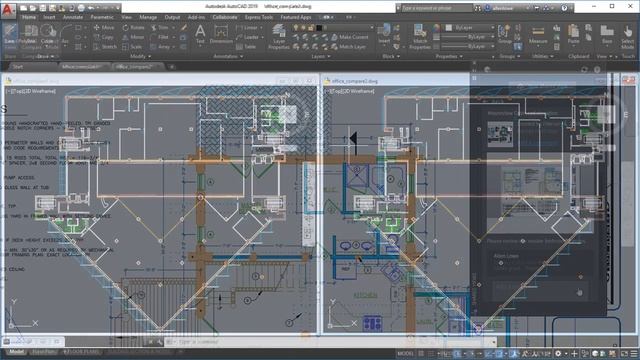This screenshot has height=360, width=640.
Task: Choose the Scale tool
Action: 132,47
